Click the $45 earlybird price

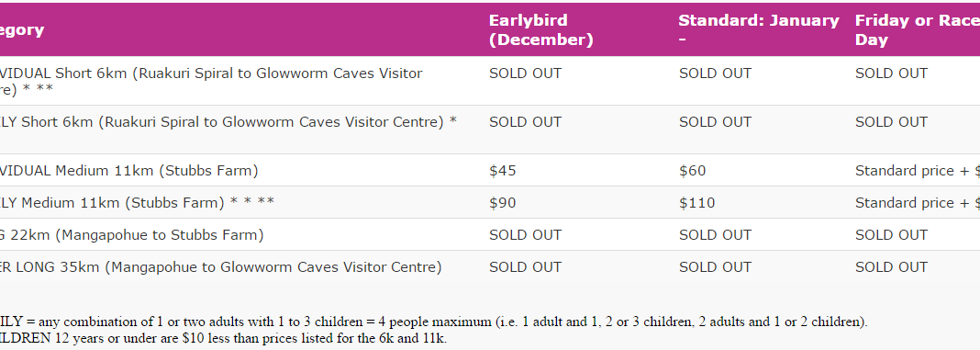tap(503, 170)
